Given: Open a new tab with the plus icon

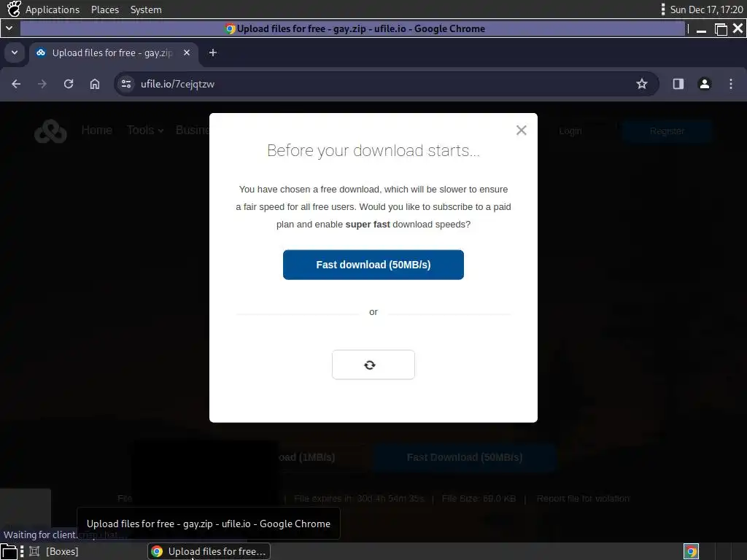Looking at the screenshot, I should (213, 52).
